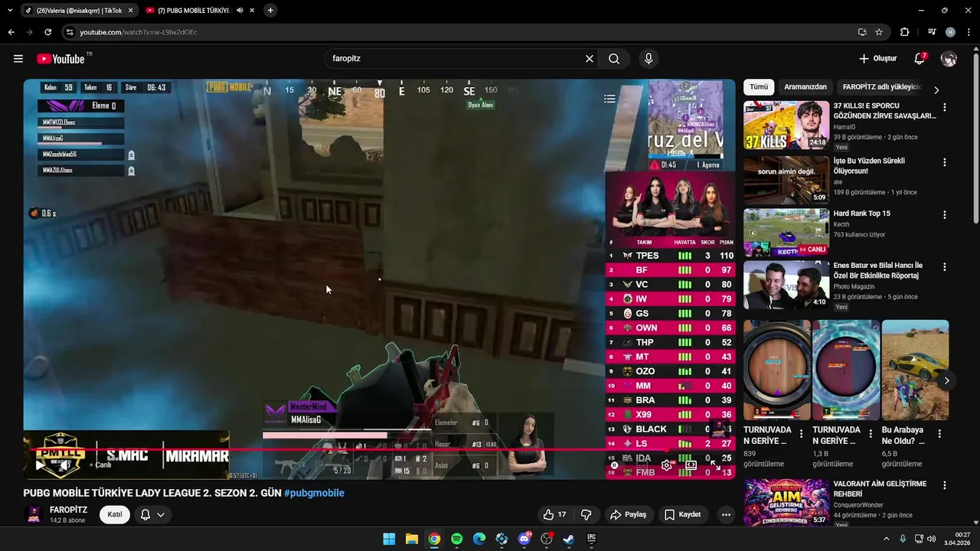This screenshot has width=980, height=551.
Task: Open Chrome tab search dropdown arrow
Action: point(10,11)
